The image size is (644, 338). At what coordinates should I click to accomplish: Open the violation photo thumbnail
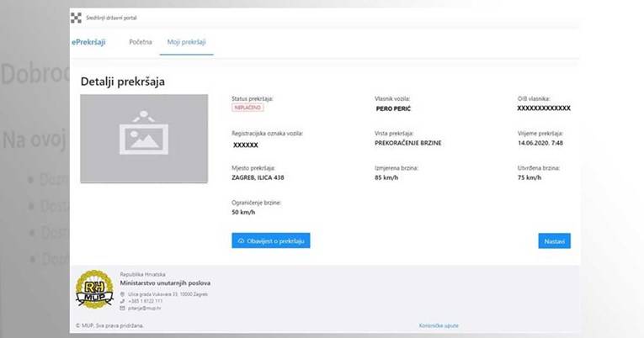[x=144, y=139]
